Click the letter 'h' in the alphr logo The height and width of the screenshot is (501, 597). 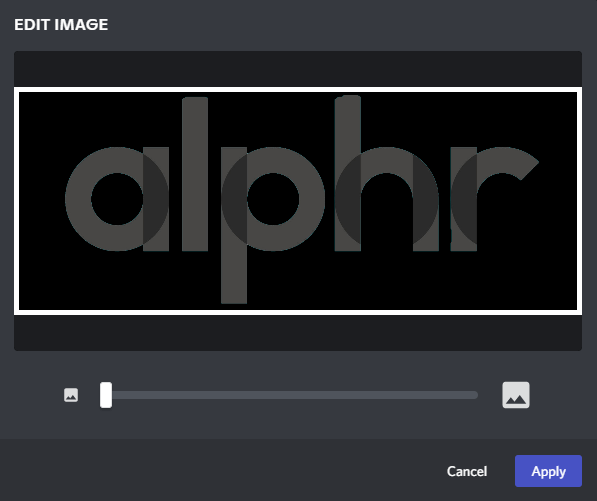point(386,174)
